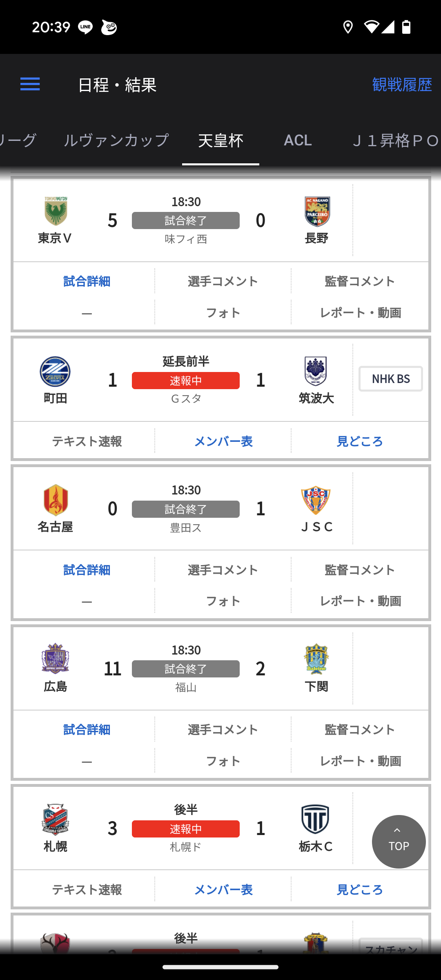Open 観戦履歴 viewing history link
This screenshot has height=980, width=441.
tap(402, 85)
